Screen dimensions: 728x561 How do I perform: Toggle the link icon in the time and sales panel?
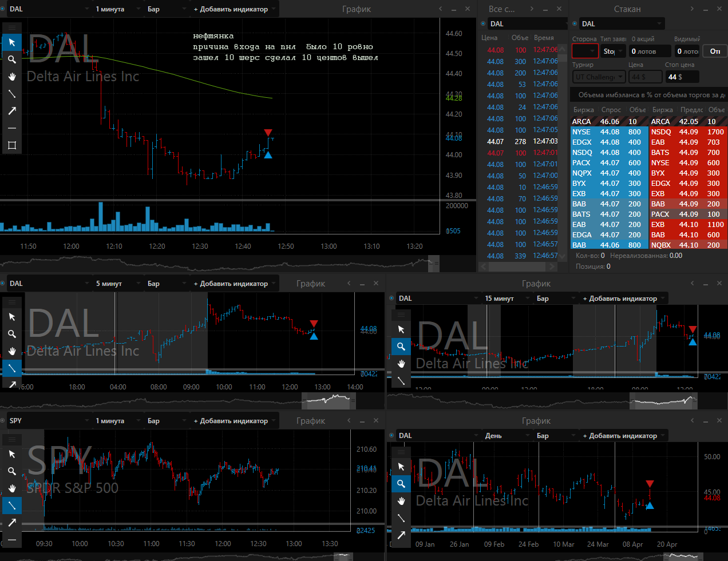[x=484, y=24]
